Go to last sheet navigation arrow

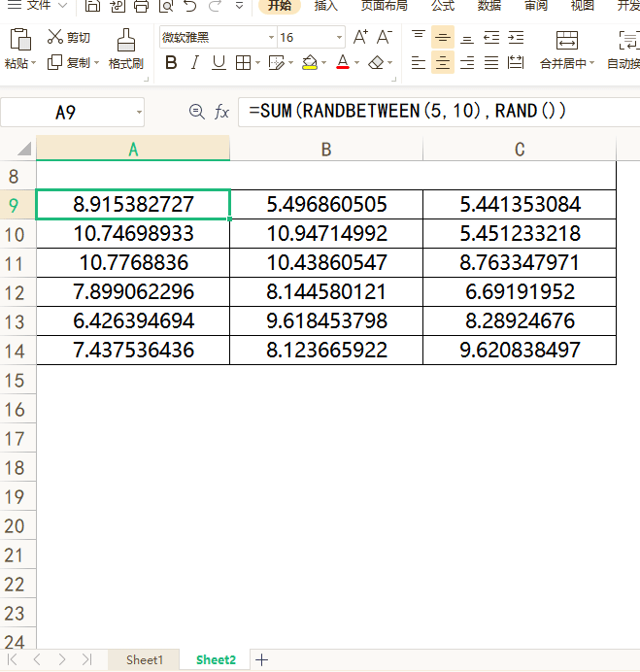point(87,659)
